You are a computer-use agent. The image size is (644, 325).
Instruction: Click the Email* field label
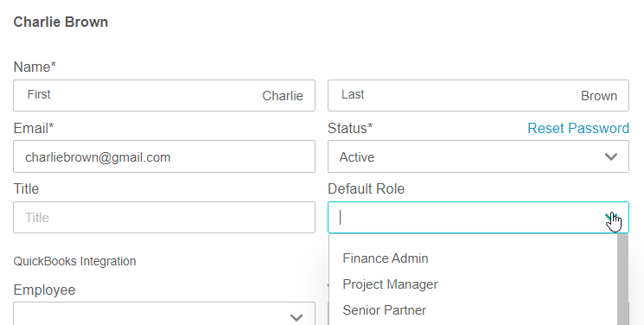tap(34, 128)
